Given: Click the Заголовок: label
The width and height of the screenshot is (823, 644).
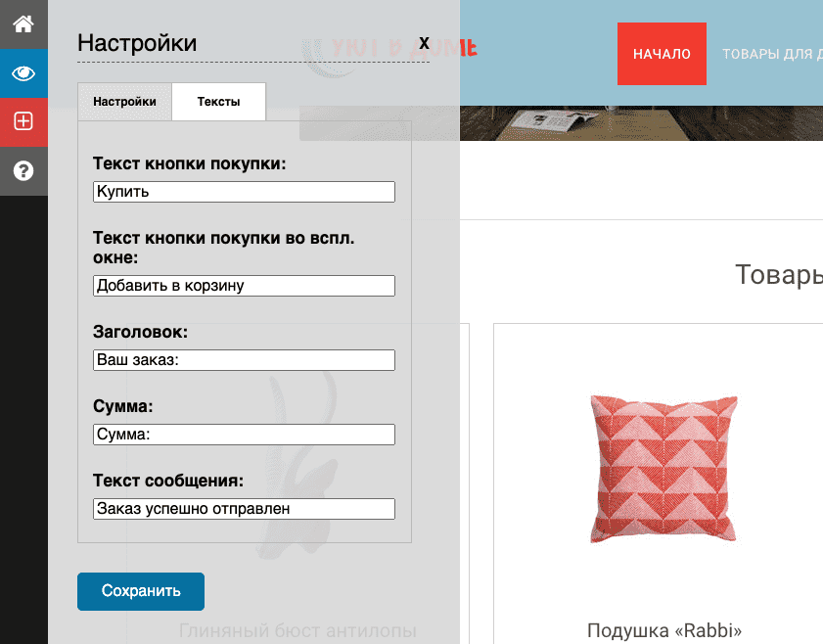Looking at the screenshot, I should 140,332.
